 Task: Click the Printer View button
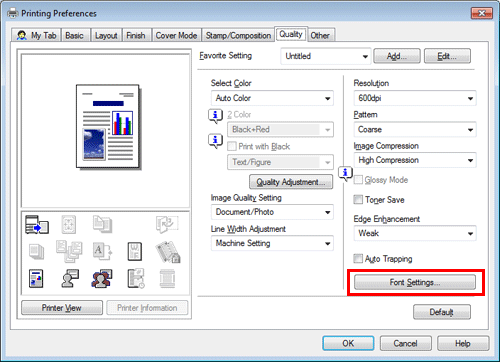[62, 308]
